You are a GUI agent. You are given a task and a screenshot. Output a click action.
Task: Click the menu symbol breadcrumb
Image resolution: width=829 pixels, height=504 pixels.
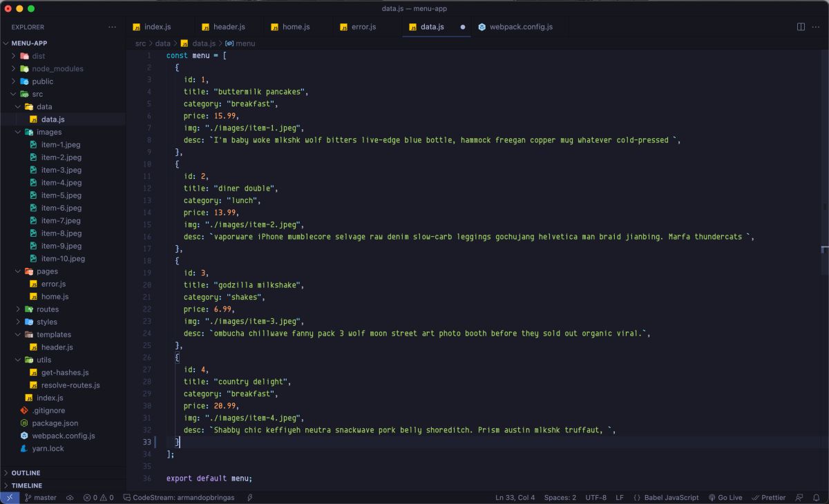pos(240,43)
